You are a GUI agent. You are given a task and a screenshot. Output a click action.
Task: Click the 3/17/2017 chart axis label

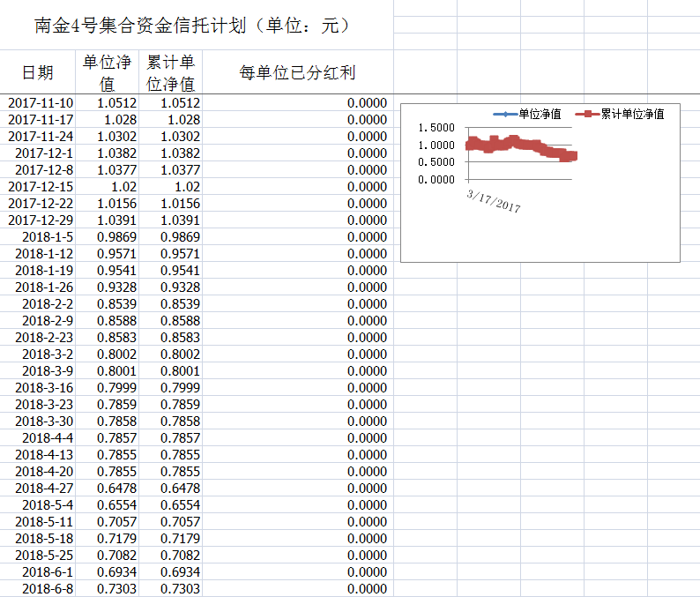pyautogui.click(x=494, y=200)
